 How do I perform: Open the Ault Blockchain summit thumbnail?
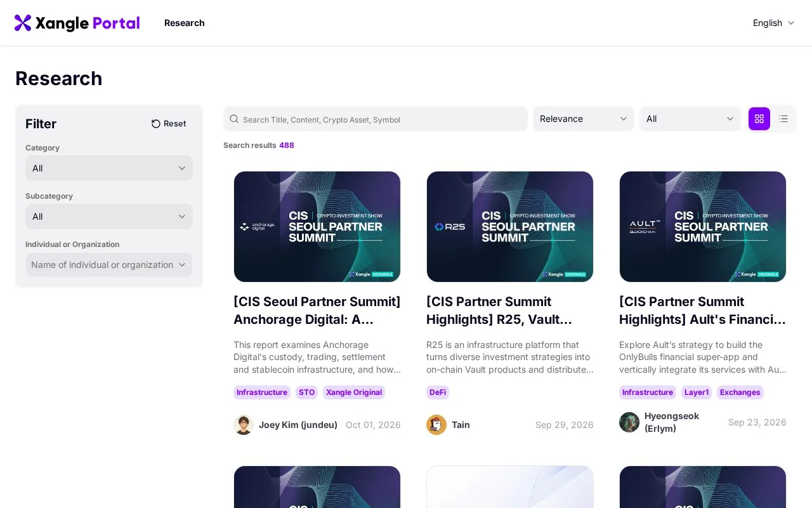click(703, 227)
